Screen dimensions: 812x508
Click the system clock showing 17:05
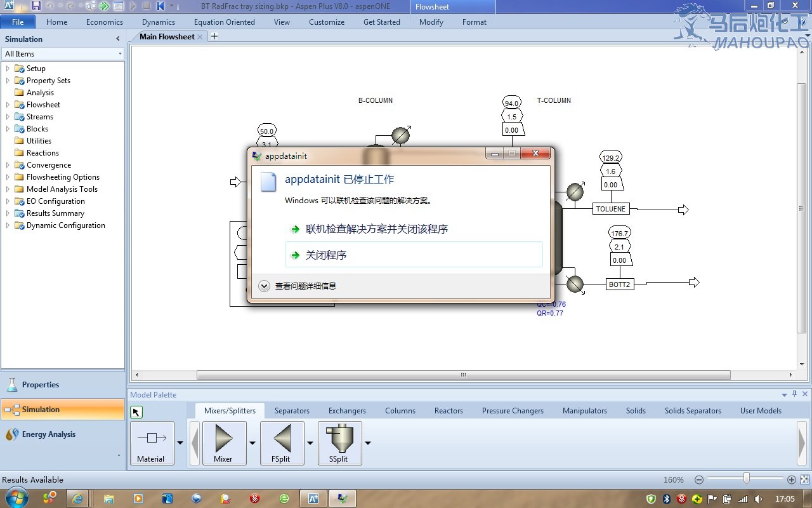pos(785,499)
